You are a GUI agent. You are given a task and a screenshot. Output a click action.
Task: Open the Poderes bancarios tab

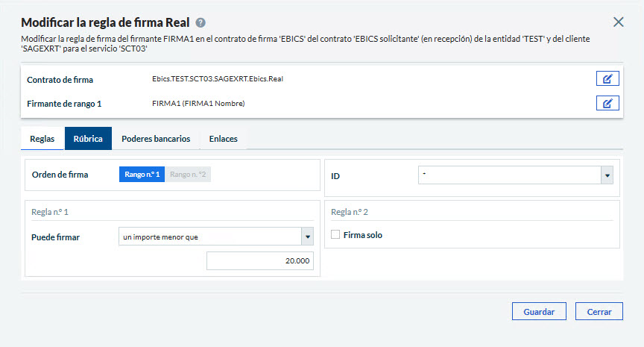click(x=156, y=139)
